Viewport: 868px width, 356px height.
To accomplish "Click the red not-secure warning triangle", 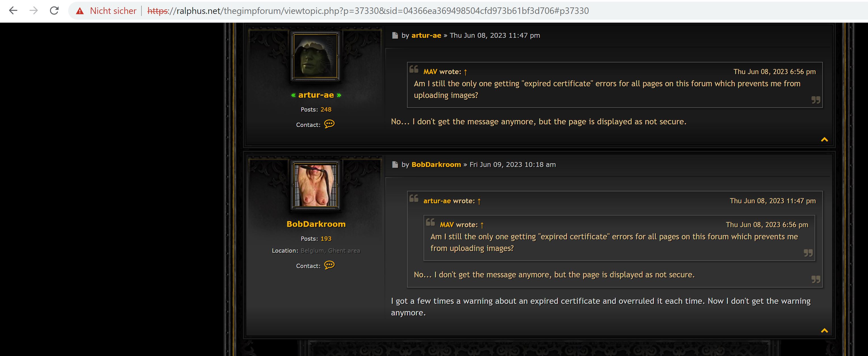I will [80, 11].
